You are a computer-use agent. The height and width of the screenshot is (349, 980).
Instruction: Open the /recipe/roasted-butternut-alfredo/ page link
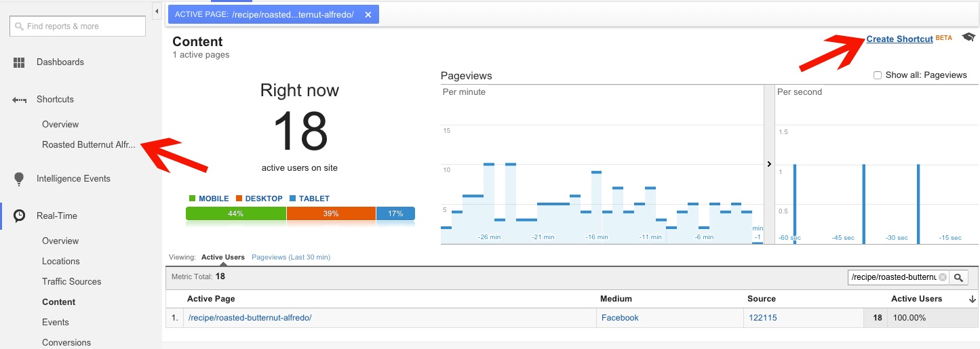pyautogui.click(x=250, y=317)
